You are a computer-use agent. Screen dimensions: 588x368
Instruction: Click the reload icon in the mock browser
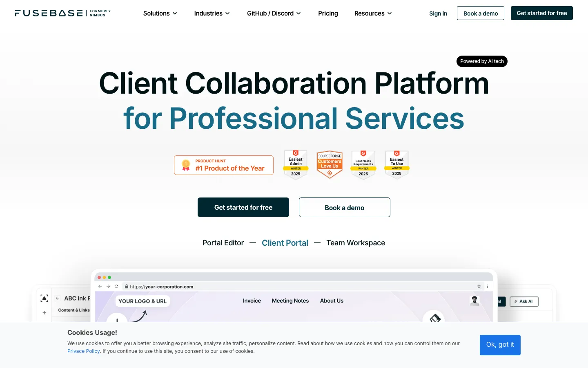[x=116, y=287]
